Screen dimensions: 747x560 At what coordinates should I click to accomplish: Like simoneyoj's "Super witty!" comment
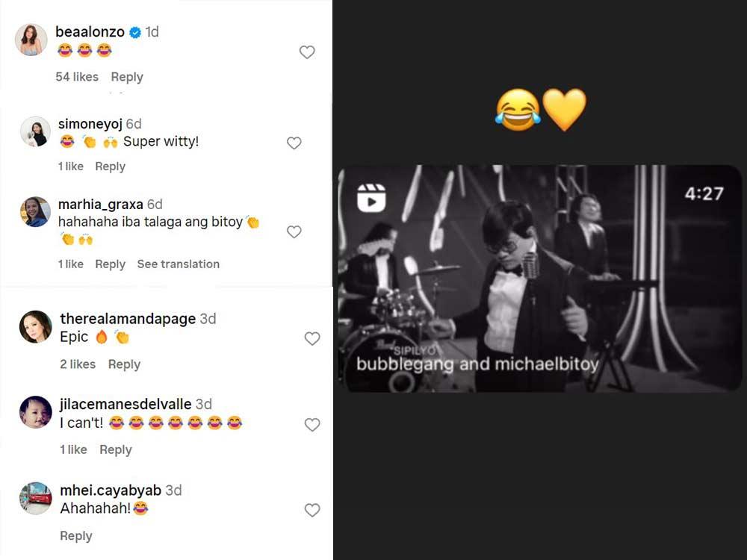[x=294, y=143]
